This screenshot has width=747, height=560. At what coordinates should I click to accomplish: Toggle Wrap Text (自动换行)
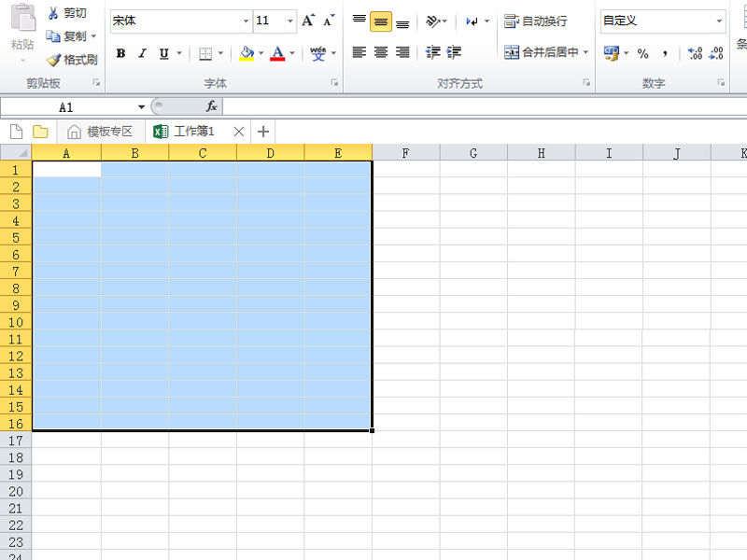pos(536,21)
